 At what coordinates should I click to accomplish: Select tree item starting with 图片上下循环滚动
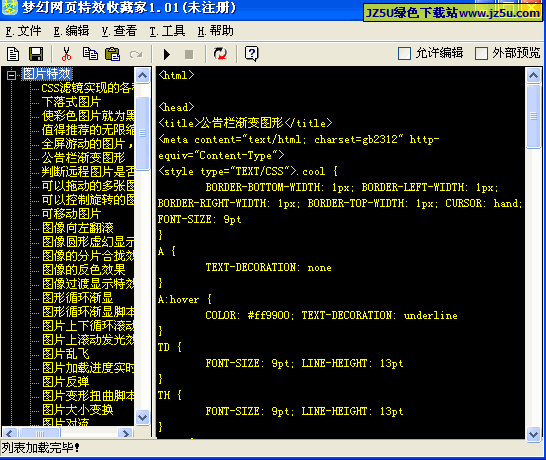[88, 326]
